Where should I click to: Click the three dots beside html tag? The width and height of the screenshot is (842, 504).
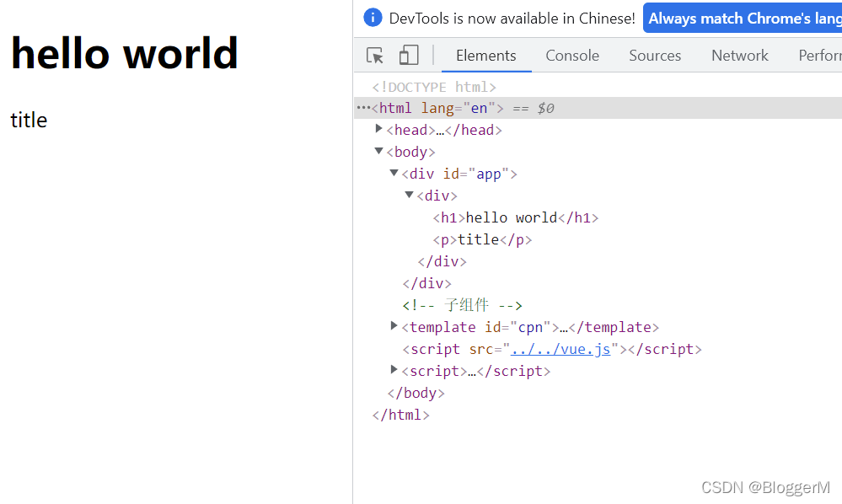[363, 108]
